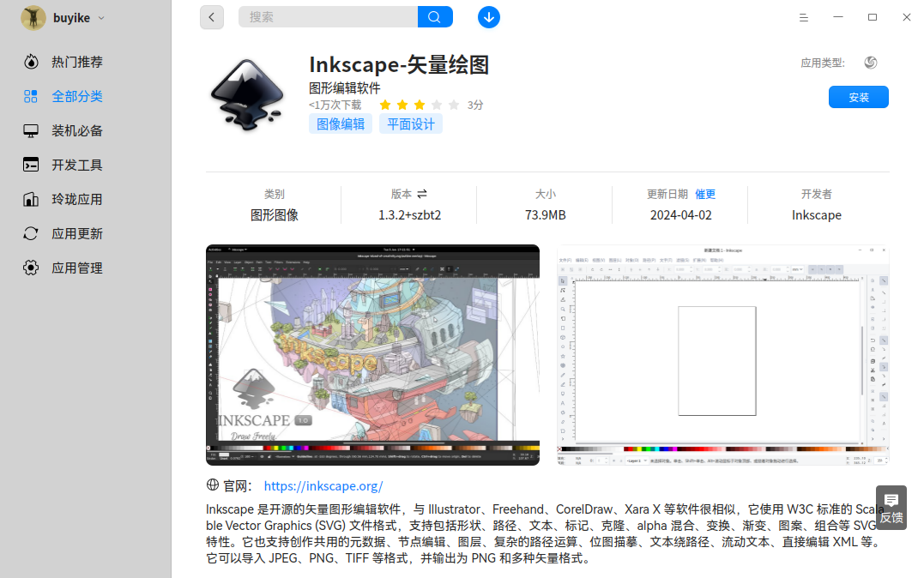Image resolution: width=924 pixels, height=578 pixels.
Task: Open the downloads manager arrow icon
Action: pos(488,17)
